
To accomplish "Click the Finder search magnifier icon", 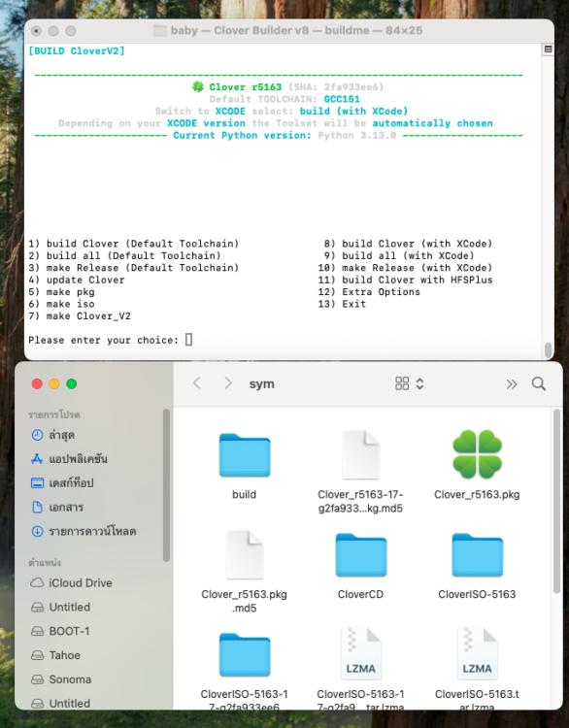I will tap(539, 384).
